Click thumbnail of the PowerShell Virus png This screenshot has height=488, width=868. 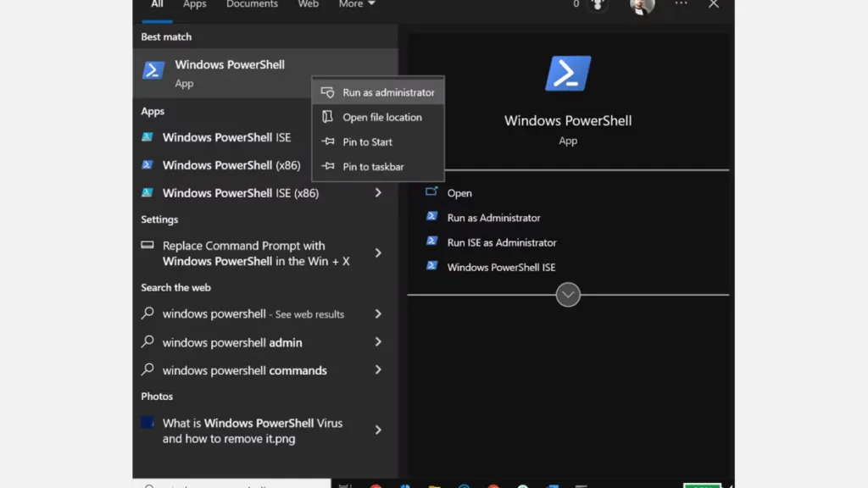click(x=147, y=423)
